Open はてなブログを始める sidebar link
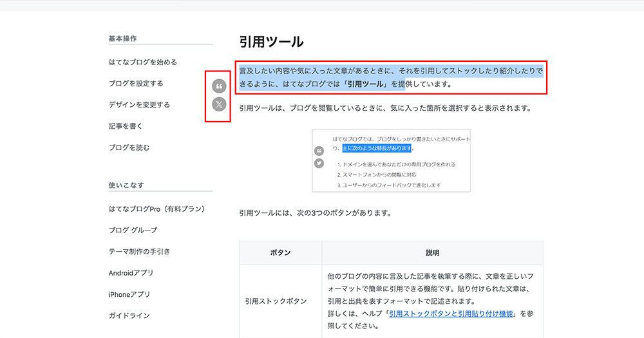This screenshot has height=338, width=644. (142, 62)
